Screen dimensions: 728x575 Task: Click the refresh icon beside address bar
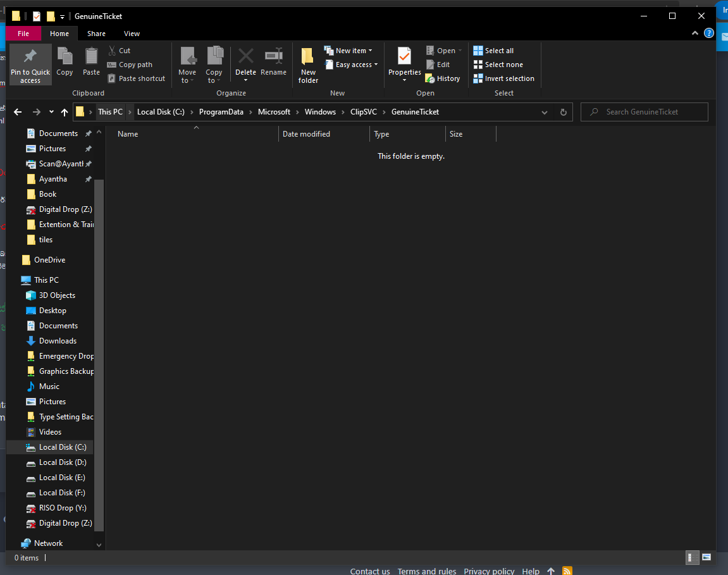point(563,112)
